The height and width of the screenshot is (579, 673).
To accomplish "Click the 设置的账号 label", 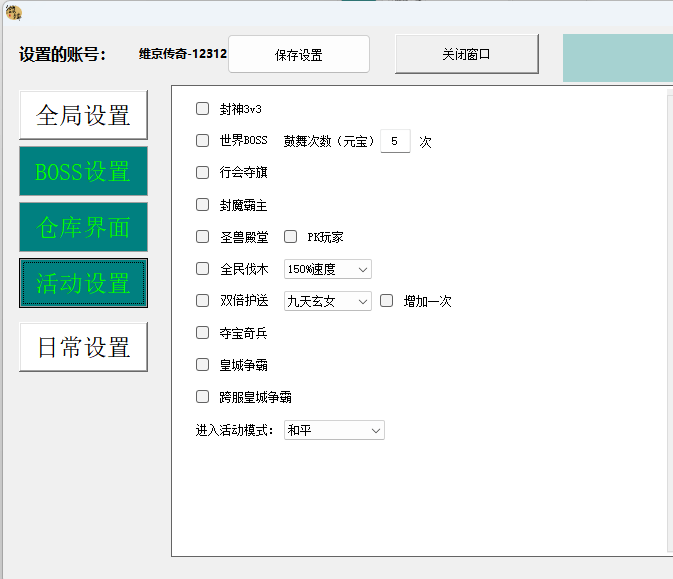I will (x=62, y=55).
